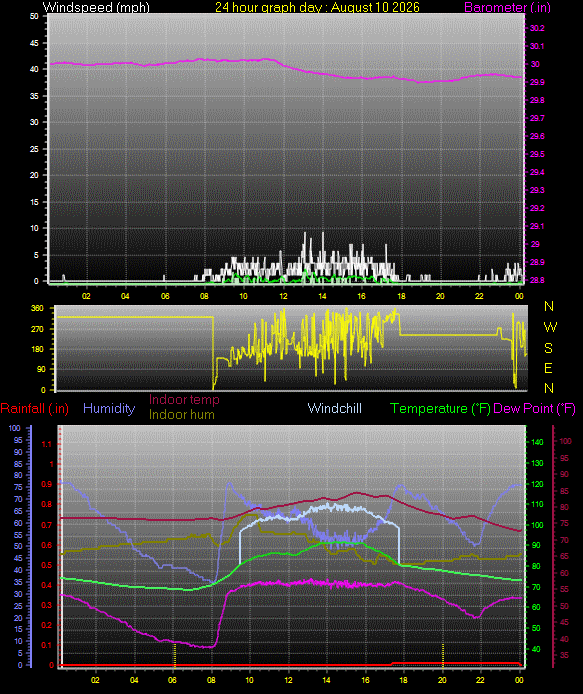This screenshot has width=583, height=694.
Task: Click the '270' wind direction axis value
Action: [x=38, y=329]
